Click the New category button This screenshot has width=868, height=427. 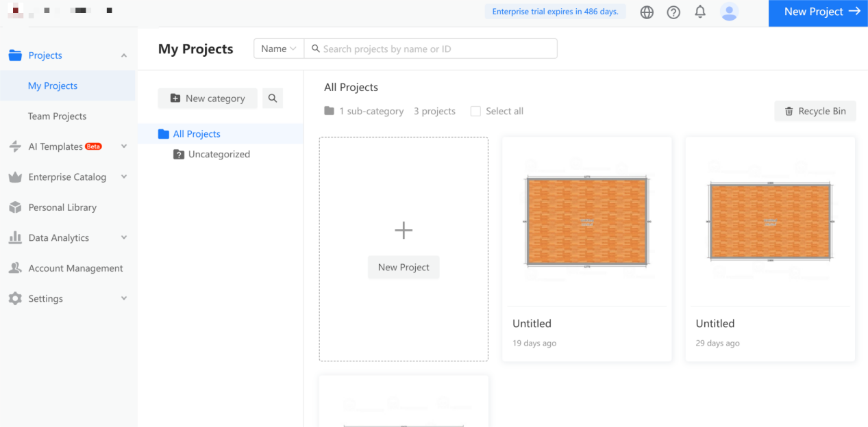pyautogui.click(x=208, y=99)
